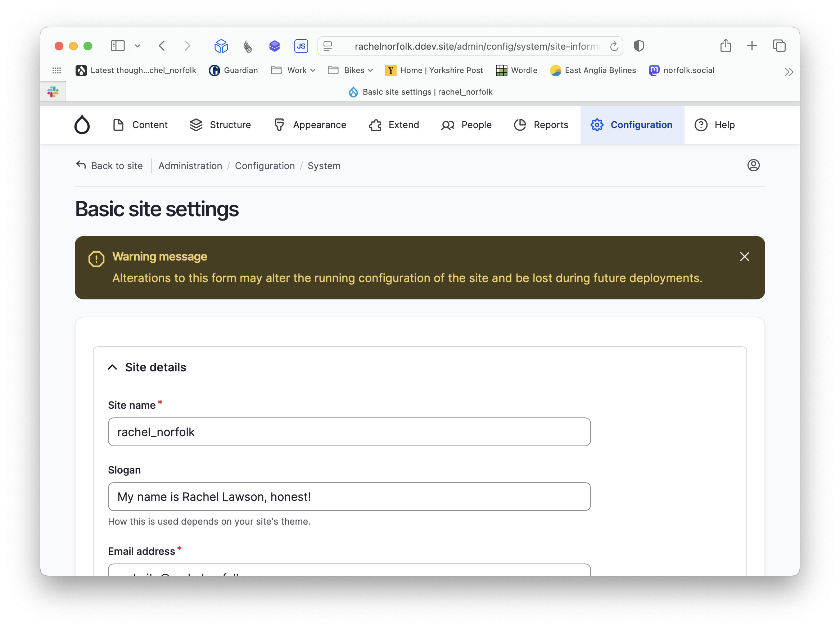The width and height of the screenshot is (840, 629).
Task: Dismiss the warning message
Action: point(744,257)
